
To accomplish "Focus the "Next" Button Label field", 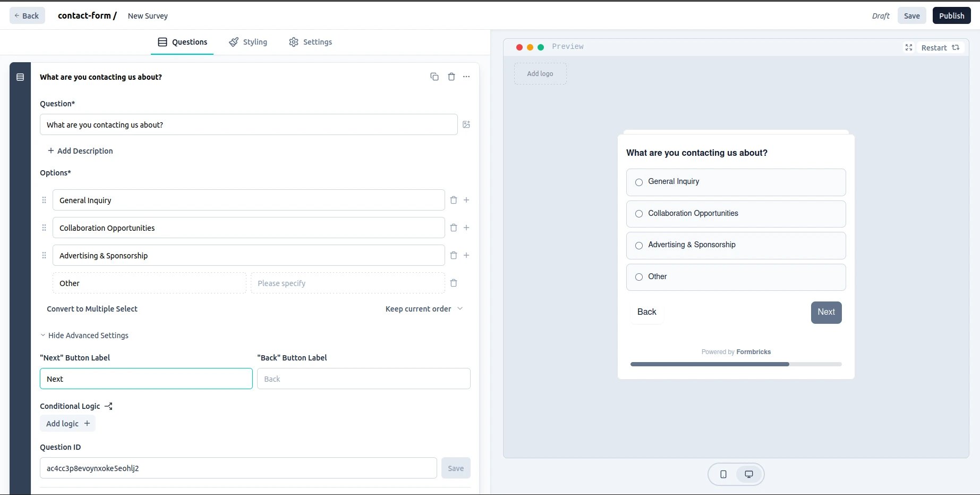I will [x=146, y=379].
